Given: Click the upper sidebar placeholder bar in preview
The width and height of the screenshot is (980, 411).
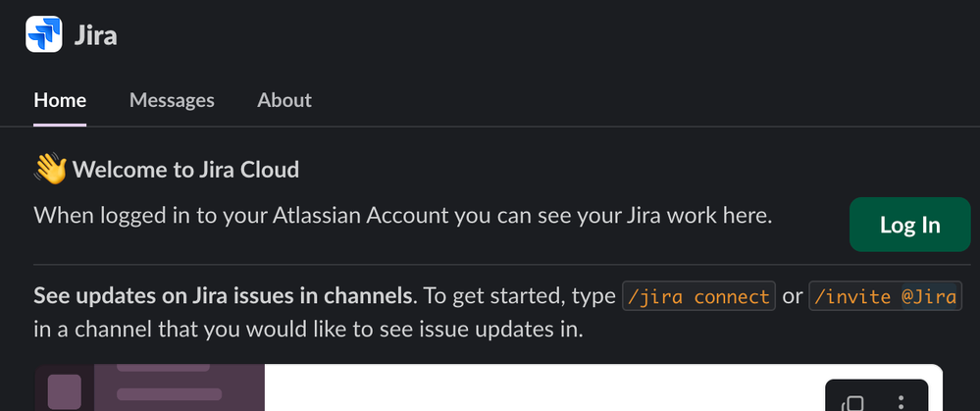Looking at the screenshot, I should pos(163,367).
